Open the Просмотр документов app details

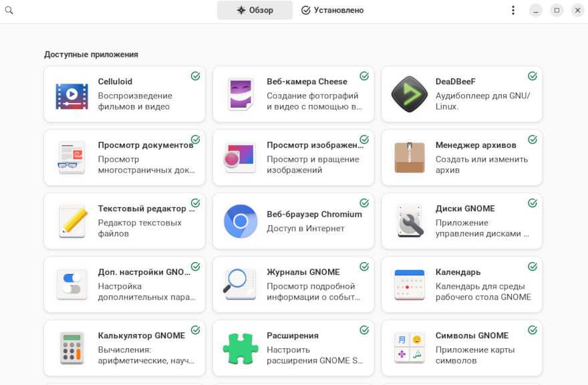(x=145, y=158)
